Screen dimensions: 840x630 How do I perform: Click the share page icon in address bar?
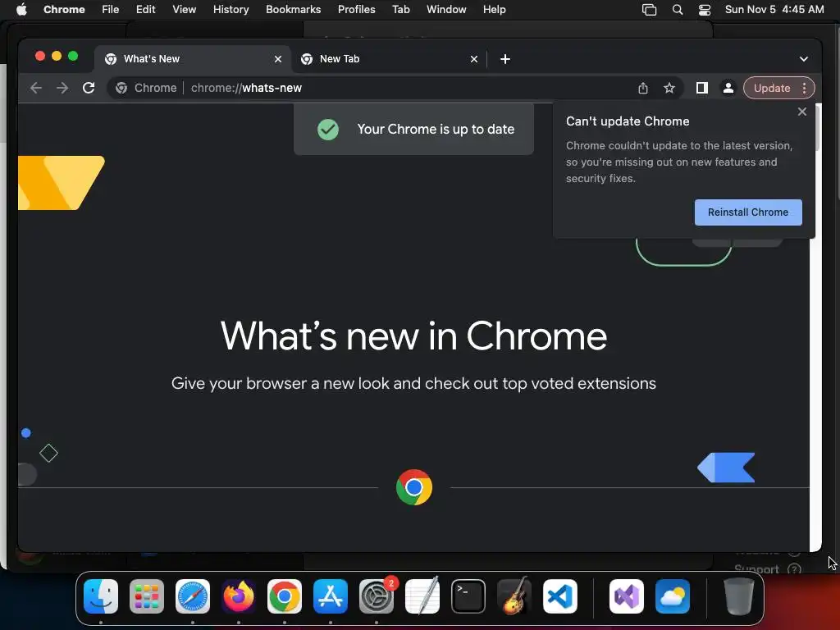[643, 88]
